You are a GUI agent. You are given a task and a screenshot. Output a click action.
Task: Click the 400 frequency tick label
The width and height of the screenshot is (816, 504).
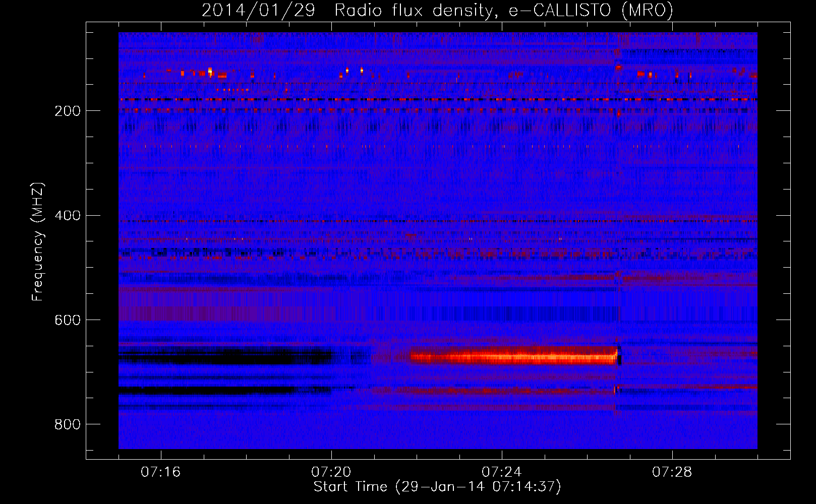pyautogui.click(x=68, y=216)
